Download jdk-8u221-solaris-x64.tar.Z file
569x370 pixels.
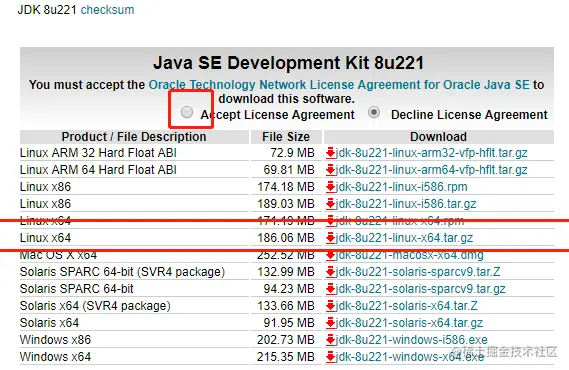(406, 306)
